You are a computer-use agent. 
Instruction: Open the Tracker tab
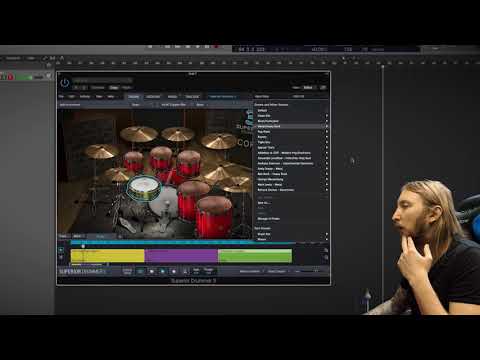click(192, 97)
